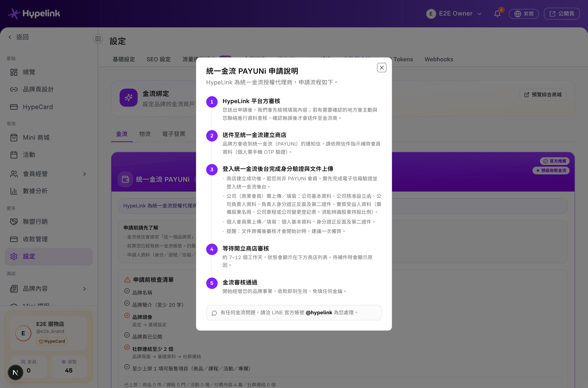Select 設定 gear item in sidebar
The height and width of the screenshot is (388, 588).
point(49,257)
